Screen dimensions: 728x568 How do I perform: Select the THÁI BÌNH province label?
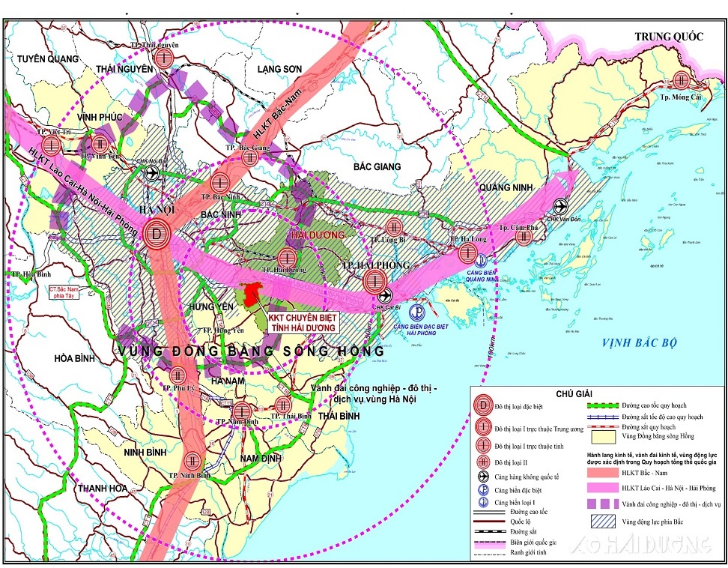pyautogui.click(x=339, y=416)
